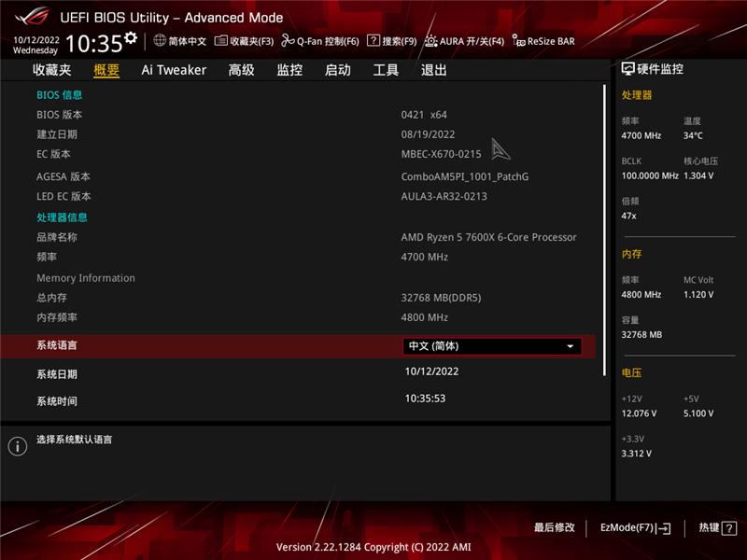Click the 热键 question mark box icon

(x=728, y=528)
